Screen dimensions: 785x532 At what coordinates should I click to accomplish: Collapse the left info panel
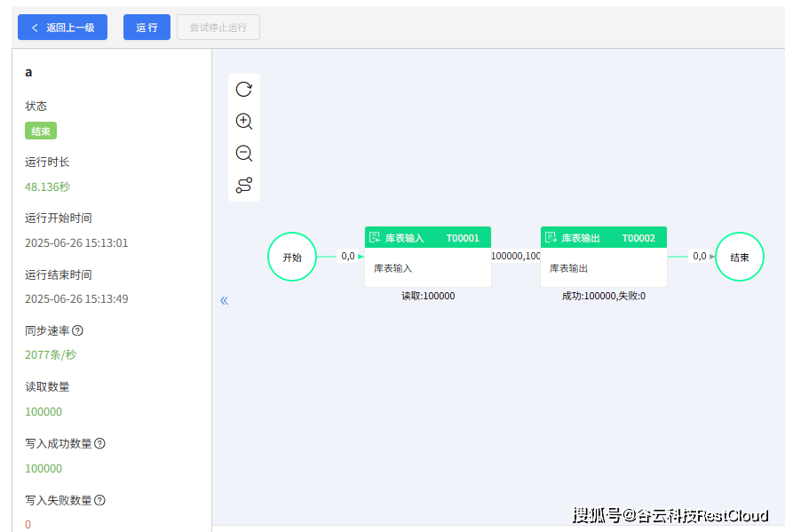(x=224, y=300)
